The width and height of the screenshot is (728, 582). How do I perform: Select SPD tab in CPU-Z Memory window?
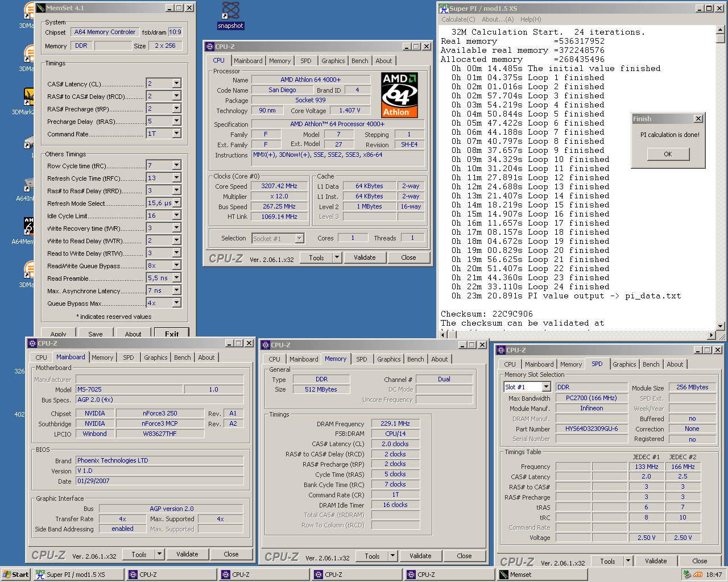click(361, 359)
